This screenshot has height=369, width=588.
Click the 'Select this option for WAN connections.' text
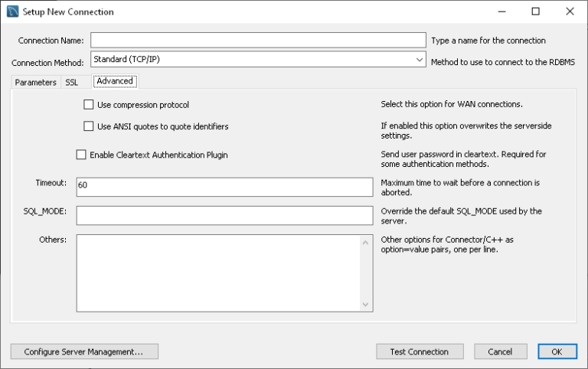452,104
